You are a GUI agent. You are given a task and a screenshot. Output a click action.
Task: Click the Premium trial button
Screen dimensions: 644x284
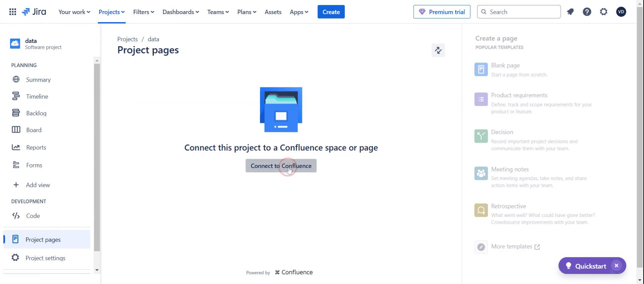click(x=442, y=12)
